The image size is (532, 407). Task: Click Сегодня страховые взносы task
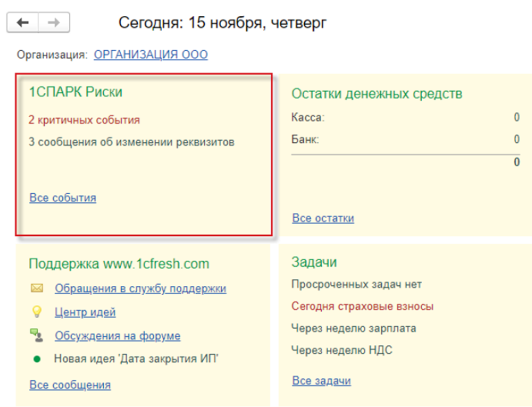(362, 307)
